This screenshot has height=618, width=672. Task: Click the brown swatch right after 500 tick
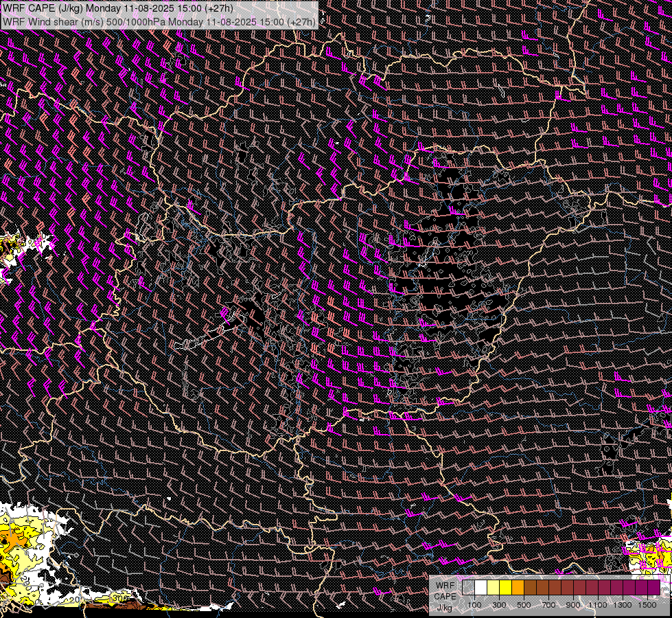point(530,588)
